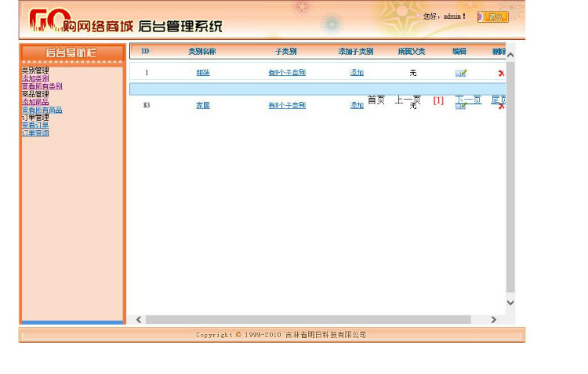Click the red delete icon for 服装 row
This screenshot has width=588, height=374.
click(502, 74)
